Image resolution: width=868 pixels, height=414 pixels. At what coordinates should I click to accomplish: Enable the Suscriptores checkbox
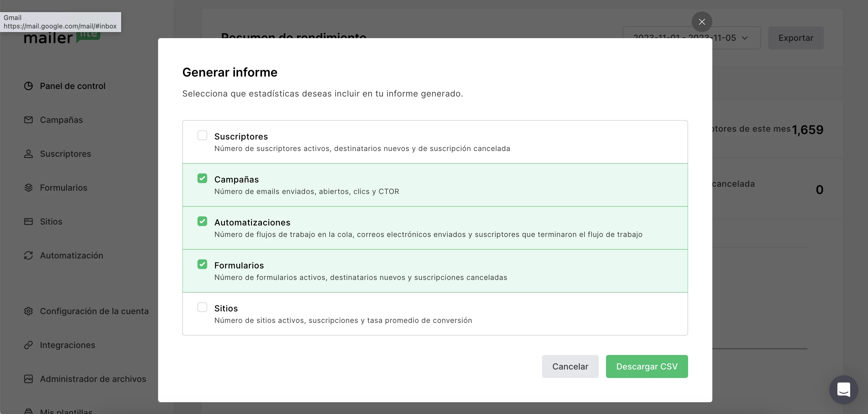click(202, 135)
